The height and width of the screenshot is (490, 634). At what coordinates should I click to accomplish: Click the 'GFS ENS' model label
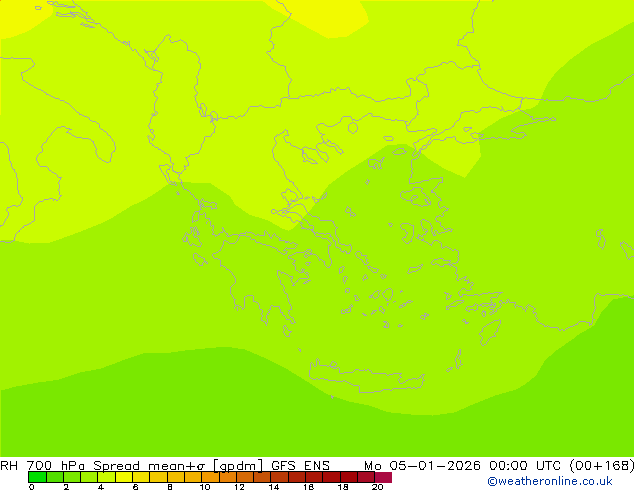(300, 466)
